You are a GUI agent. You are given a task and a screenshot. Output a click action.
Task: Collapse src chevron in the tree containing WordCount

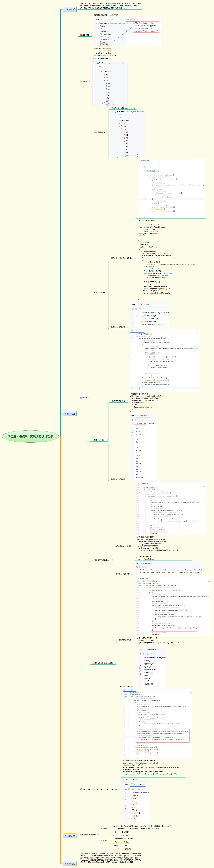pos(115,118)
